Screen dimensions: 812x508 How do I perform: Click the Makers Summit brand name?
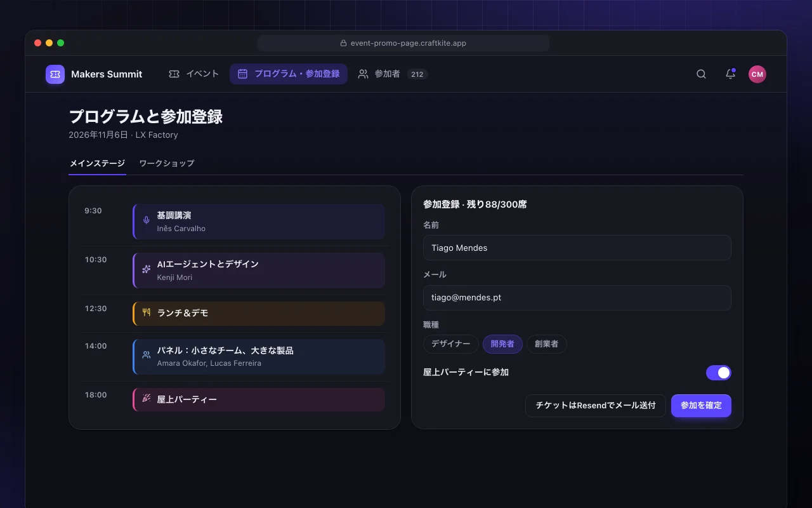tap(107, 74)
